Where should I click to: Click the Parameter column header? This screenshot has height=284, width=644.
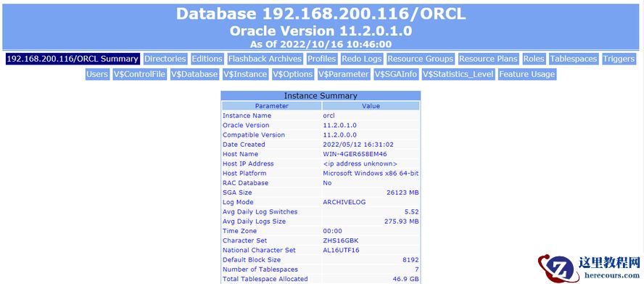coord(272,106)
